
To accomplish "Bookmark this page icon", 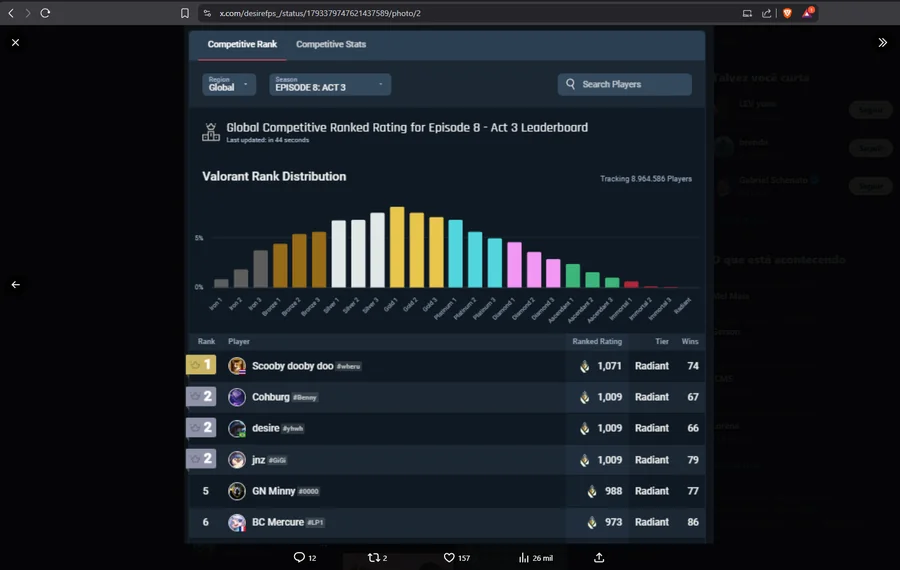I will click(x=185, y=13).
